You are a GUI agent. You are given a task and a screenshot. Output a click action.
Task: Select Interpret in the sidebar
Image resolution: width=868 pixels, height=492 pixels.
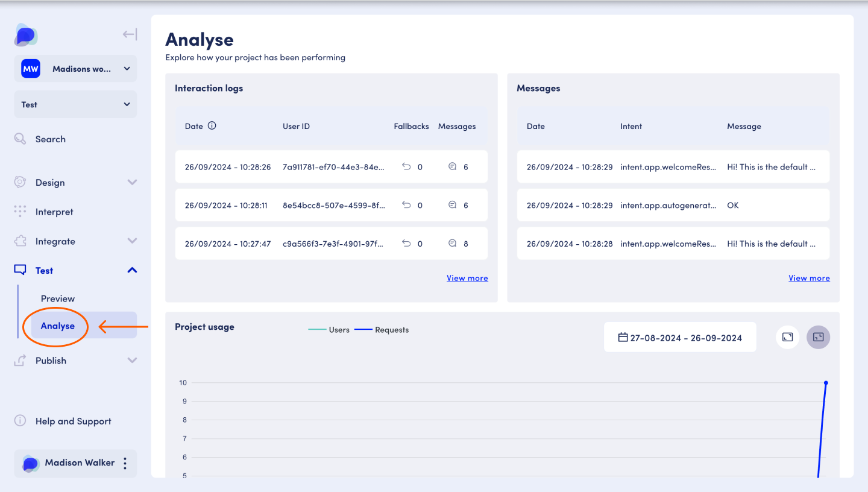click(x=54, y=212)
